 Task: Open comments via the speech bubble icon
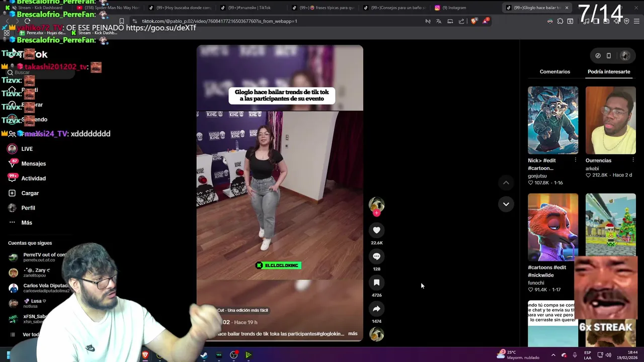click(376, 256)
